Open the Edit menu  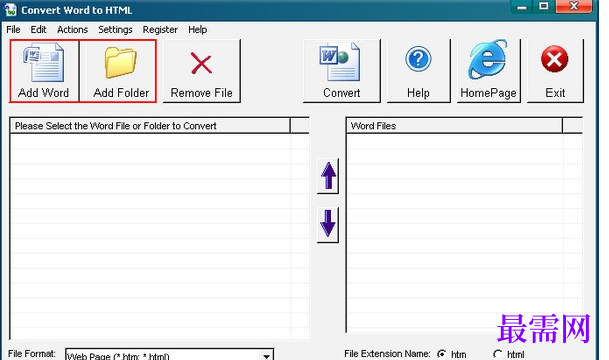[x=38, y=30]
